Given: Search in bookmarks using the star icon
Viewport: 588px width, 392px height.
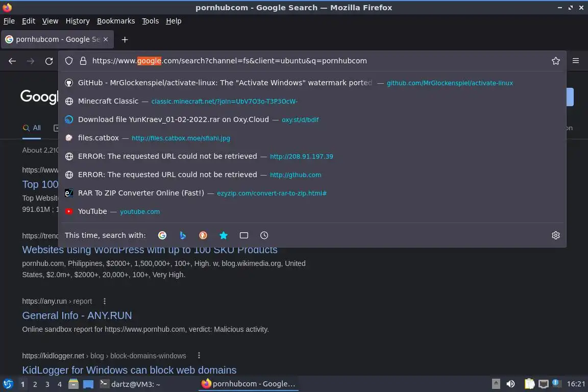Looking at the screenshot, I should 224,235.
